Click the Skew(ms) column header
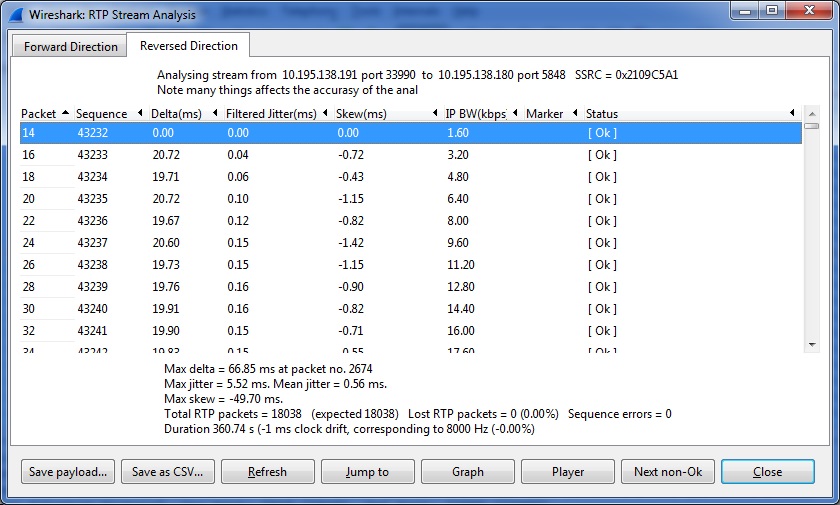 (361, 114)
